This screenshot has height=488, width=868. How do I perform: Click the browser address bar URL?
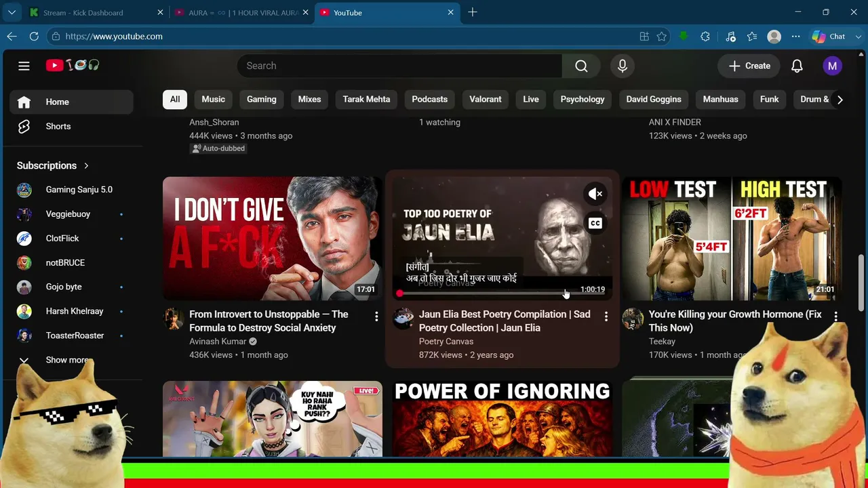pos(114,37)
